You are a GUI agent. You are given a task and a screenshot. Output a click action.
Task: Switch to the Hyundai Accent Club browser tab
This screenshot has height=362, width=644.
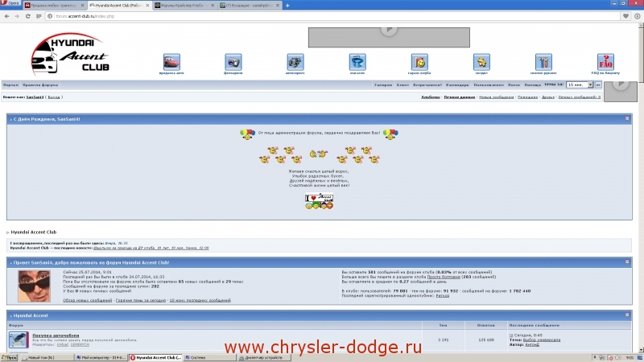(x=119, y=6)
